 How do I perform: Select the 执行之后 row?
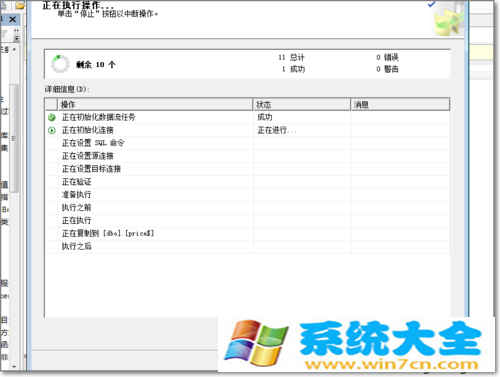247,246
